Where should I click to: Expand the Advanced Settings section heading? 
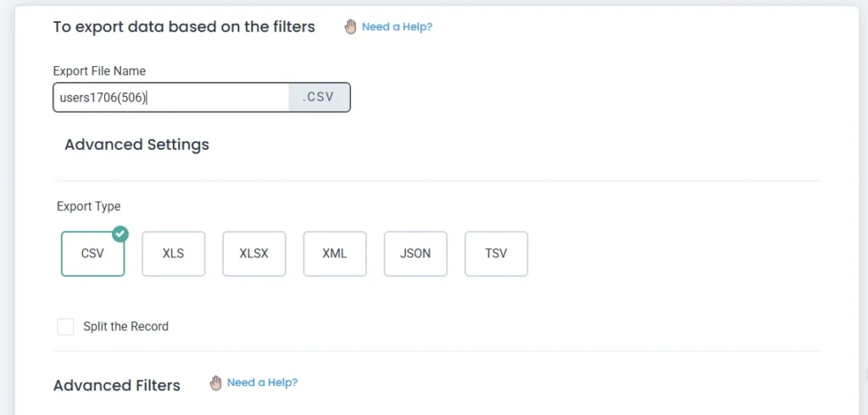click(x=136, y=145)
